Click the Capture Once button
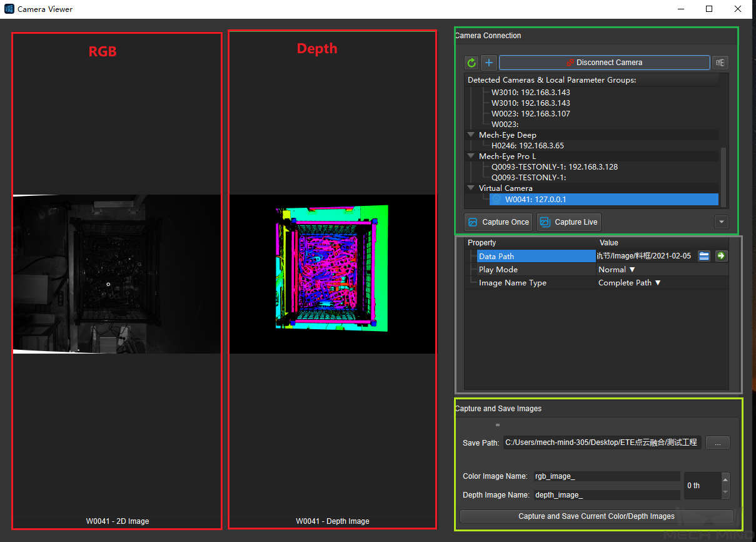This screenshot has height=542, width=756. (x=498, y=222)
